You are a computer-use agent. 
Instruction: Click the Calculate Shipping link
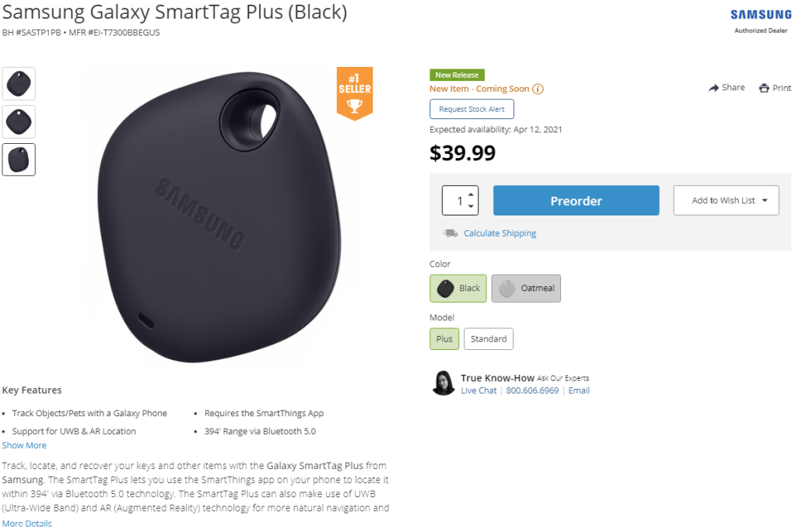[500, 233]
